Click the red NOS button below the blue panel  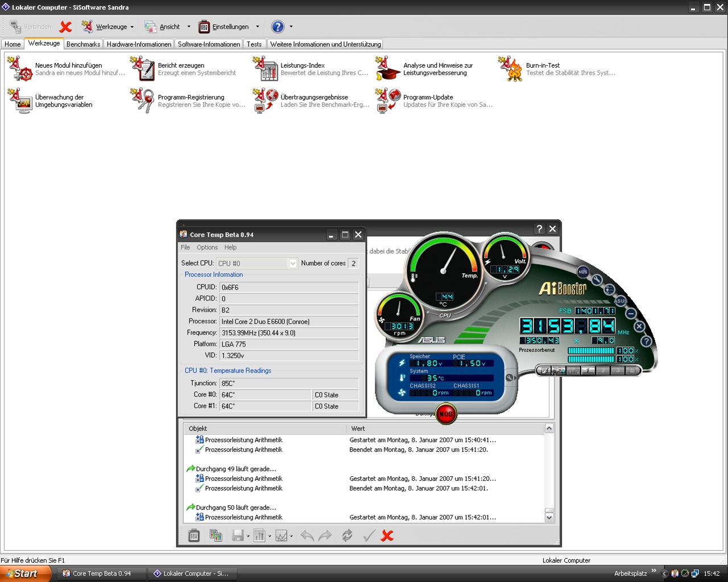click(446, 414)
